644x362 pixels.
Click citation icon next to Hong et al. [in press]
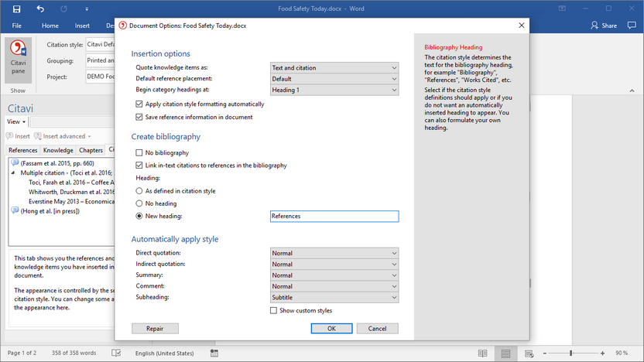[x=15, y=210]
